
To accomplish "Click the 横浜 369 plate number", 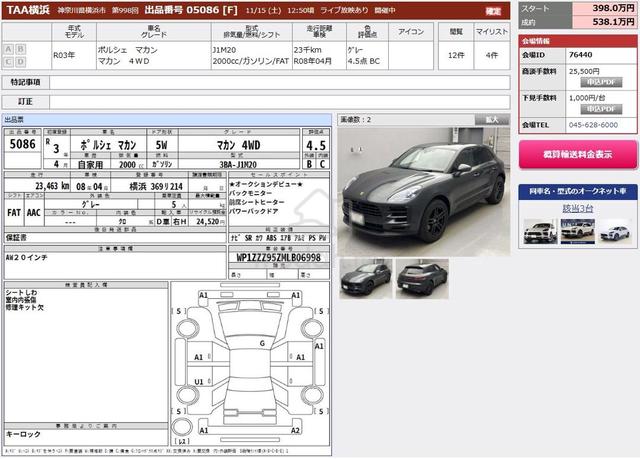I will [x=156, y=187].
